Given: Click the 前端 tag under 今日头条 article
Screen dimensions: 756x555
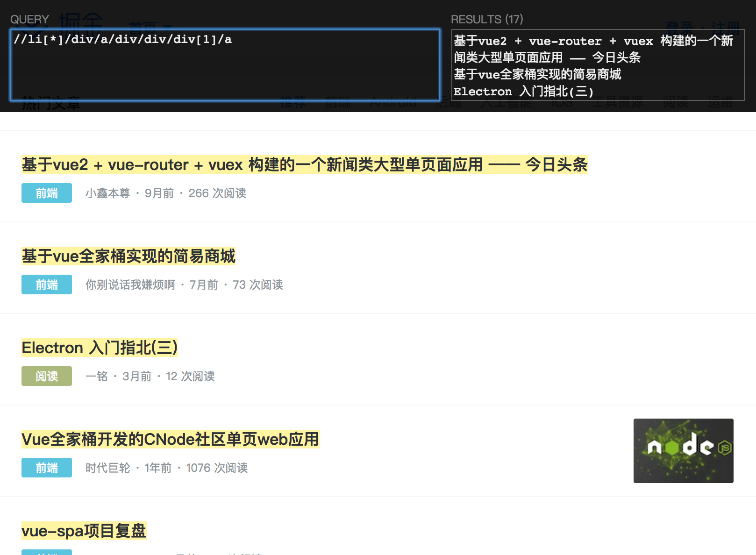Looking at the screenshot, I should pos(47,193).
